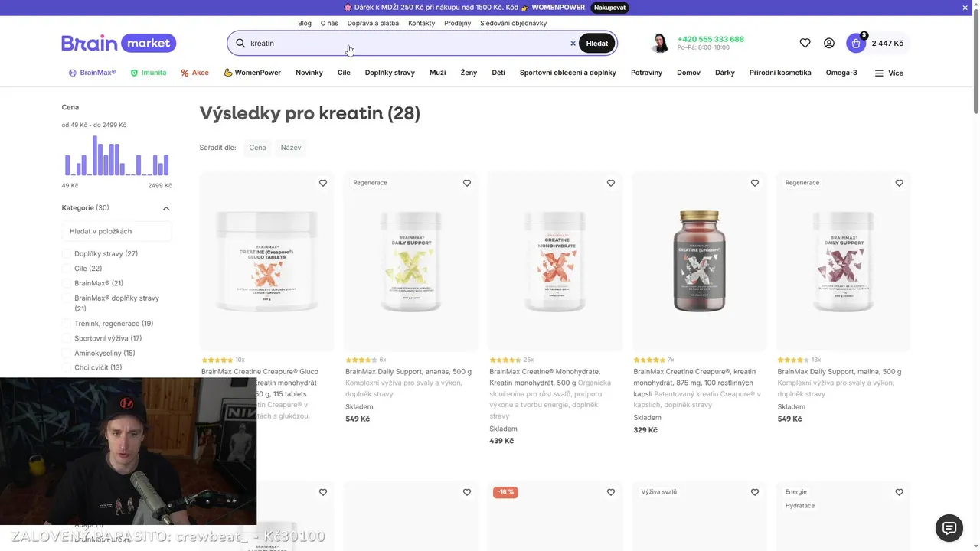
Task: Open the Akce menu item
Action: pos(194,73)
